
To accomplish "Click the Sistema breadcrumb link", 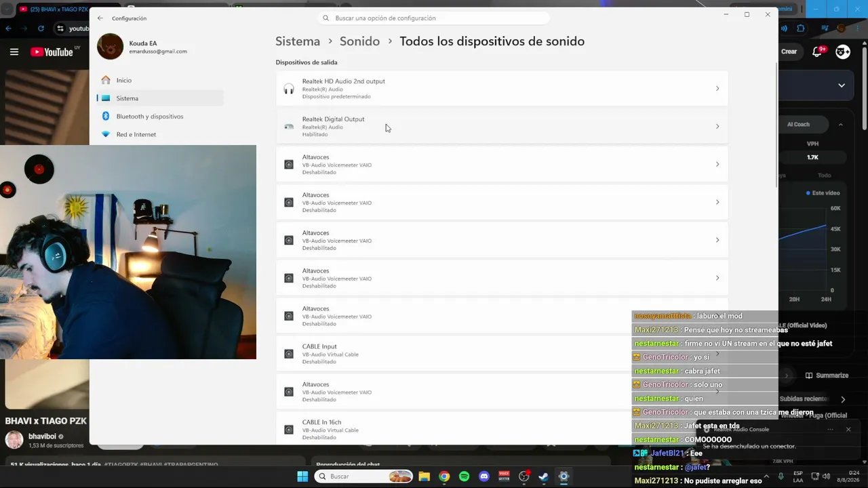I will 298,41.
